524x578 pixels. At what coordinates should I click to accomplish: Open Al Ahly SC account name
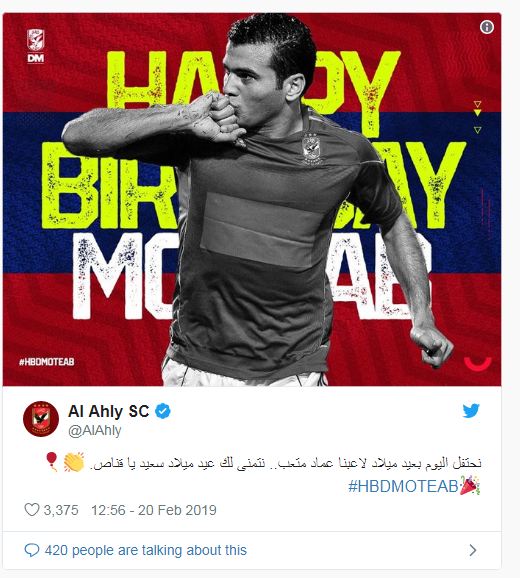click(109, 411)
